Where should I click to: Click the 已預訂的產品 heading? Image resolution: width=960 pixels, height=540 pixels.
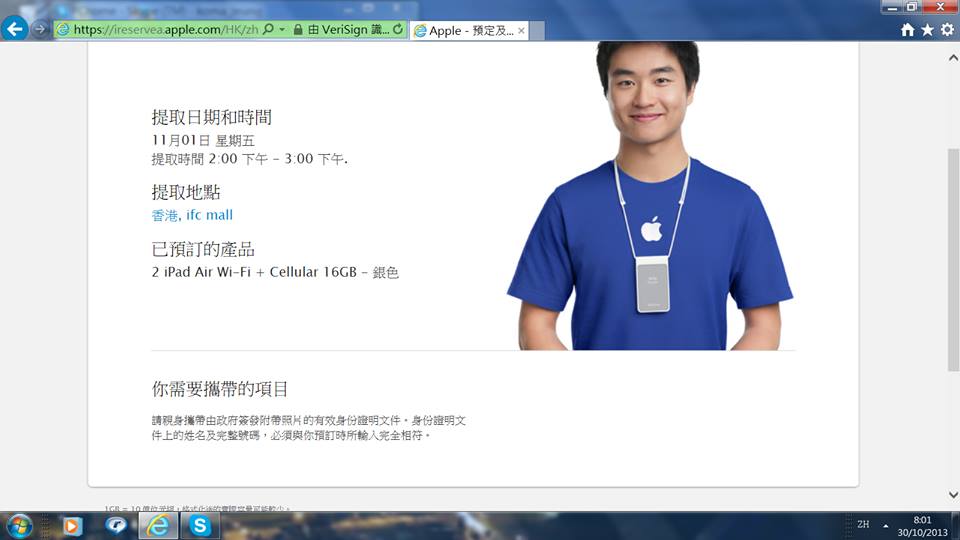click(x=203, y=249)
